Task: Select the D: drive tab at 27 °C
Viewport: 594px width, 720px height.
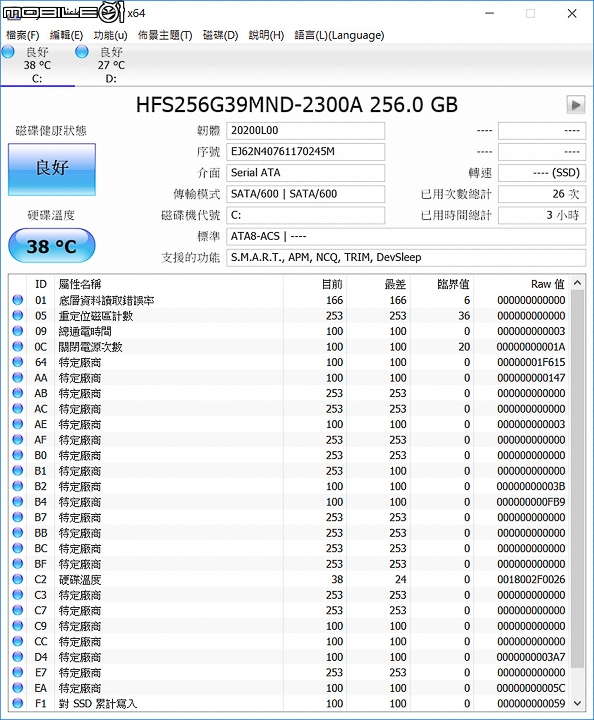Action: pyautogui.click(x=111, y=65)
